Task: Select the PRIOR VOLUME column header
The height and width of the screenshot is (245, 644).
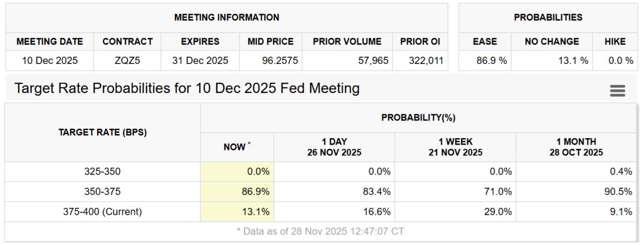Action: pyautogui.click(x=347, y=41)
